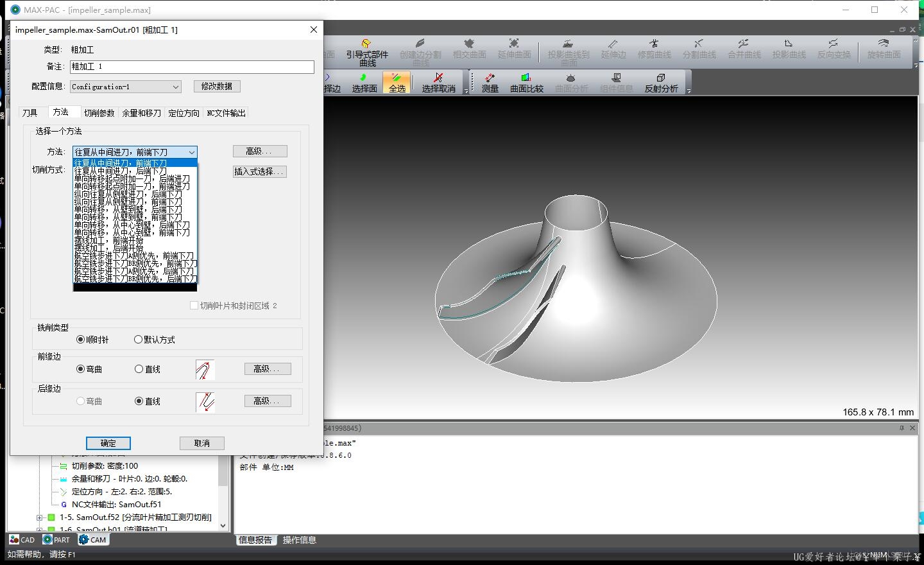This screenshot has height=565, width=924.
Task: Open the 测量 measure tool
Action: (x=490, y=83)
